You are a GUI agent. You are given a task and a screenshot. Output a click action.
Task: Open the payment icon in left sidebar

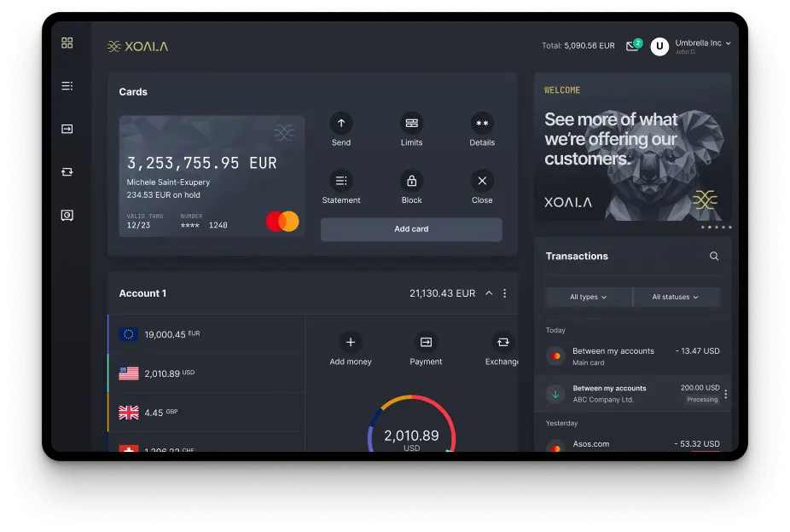click(67, 129)
